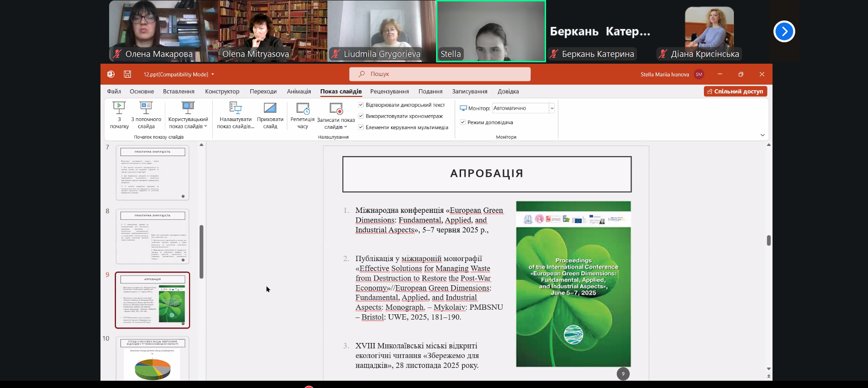Toggle the play narrations checkbox
The image size is (868, 388).
(x=361, y=105)
